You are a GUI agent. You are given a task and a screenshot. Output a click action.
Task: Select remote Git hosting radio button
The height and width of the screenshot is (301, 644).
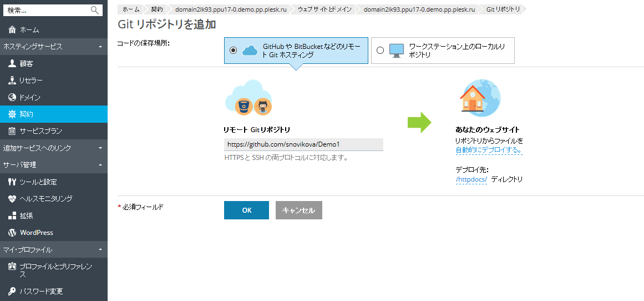click(x=233, y=51)
